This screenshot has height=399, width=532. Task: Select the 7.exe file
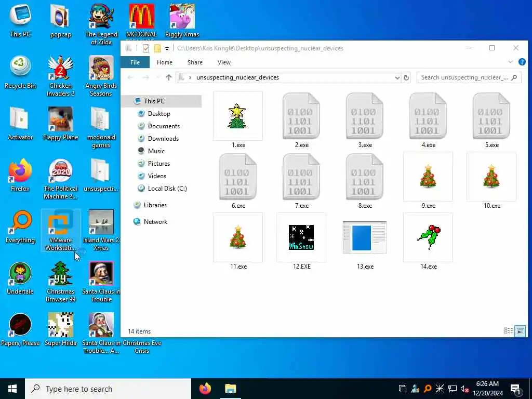pyautogui.click(x=301, y=181)
